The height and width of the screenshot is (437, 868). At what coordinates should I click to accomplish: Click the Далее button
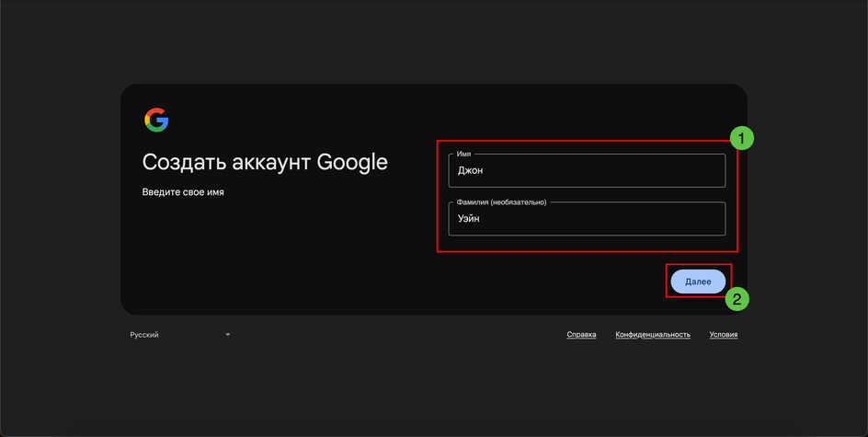(698, 282)
